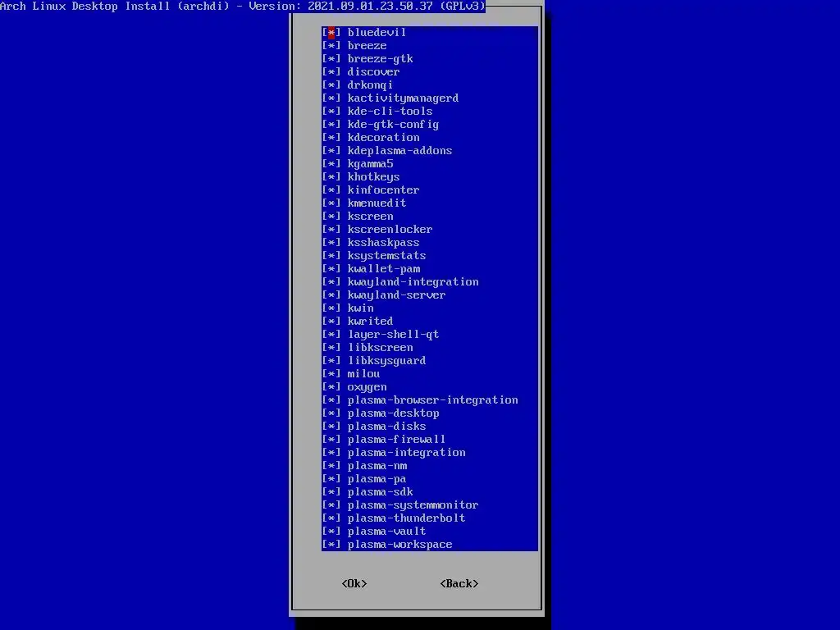Uncheck kactivitymanagerd checkbox

(x=331, y=98)
